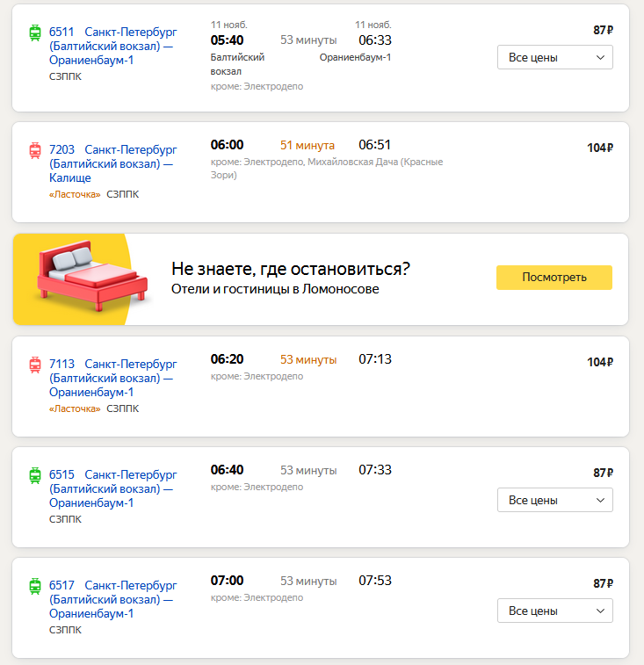The height and width of the screenshot is (665, 644).
Task: Open «Все цены» dropdown for the 06:40 train
Action: point(555,500)
